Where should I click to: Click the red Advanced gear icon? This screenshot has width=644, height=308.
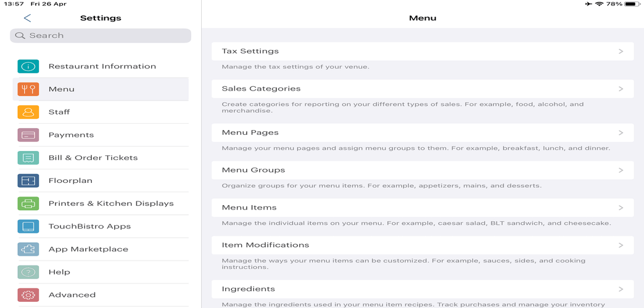pos(28,295)
